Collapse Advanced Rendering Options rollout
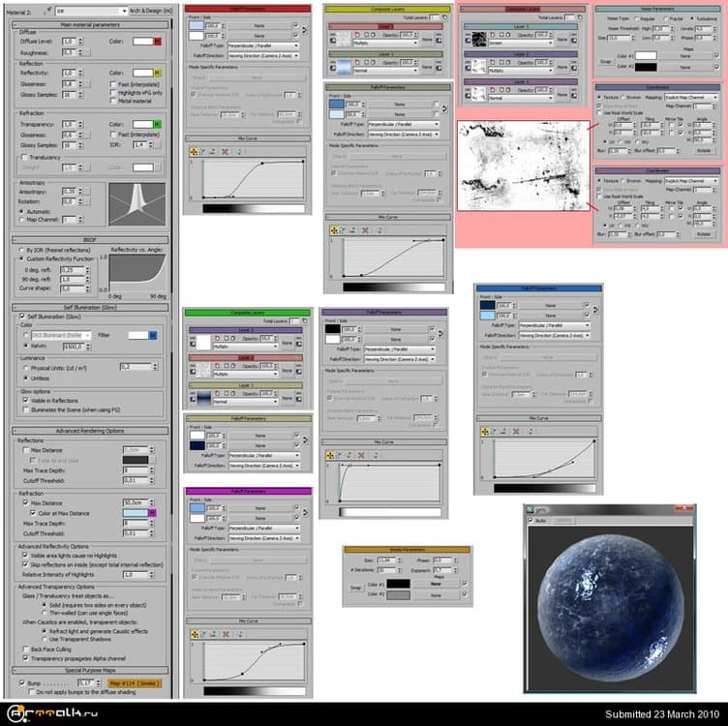Image resolution: width=728 pixels, height=726 pixels. (x=90, y=431)
